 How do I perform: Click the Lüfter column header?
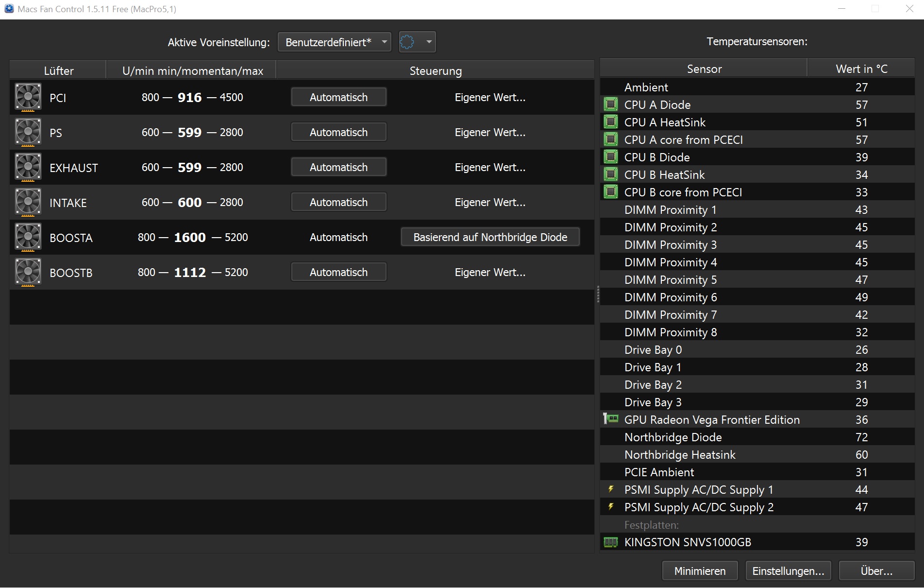[58, 71]
